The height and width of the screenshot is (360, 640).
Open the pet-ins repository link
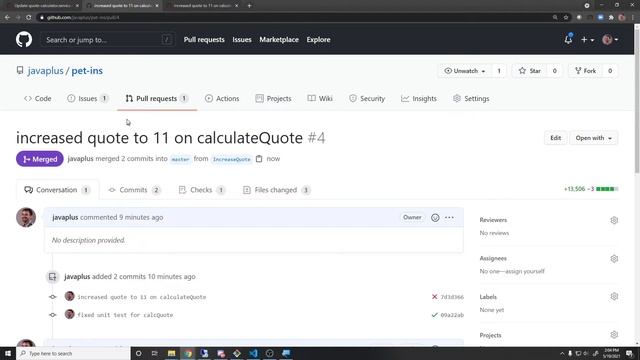point(87,71)
